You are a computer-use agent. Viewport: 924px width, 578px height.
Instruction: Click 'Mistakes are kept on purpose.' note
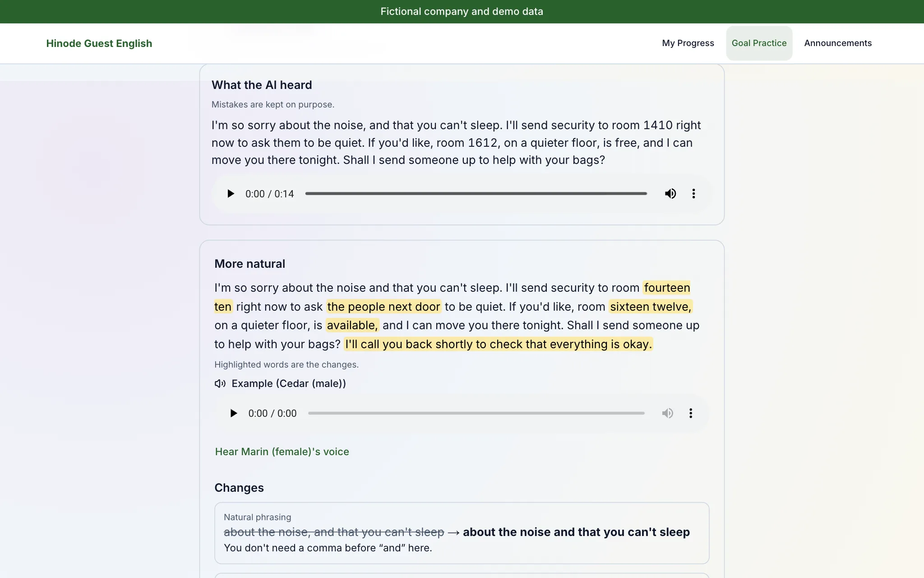click(273, 104)
